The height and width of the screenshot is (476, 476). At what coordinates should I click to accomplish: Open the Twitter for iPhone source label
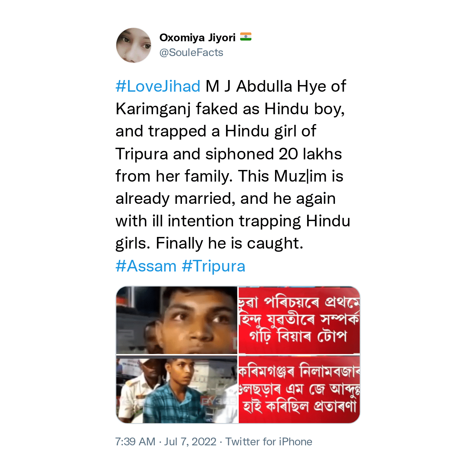pos(269,442)
